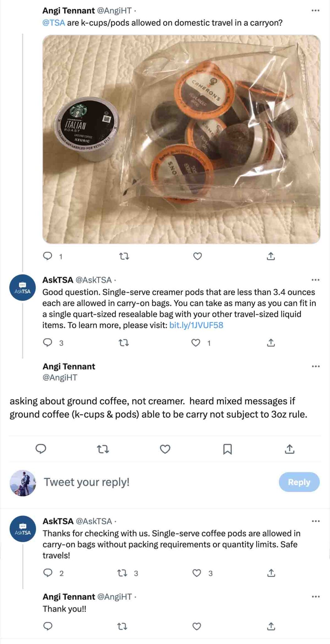
Task: Open the bit.ly/1JVUF58 link
Action: tap(196, 325)
